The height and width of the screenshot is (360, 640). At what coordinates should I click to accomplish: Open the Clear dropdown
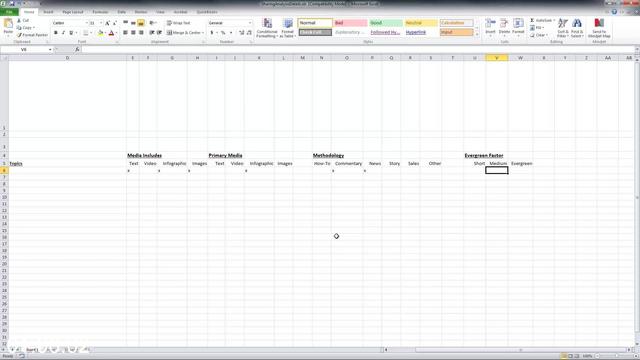click(539, 35)
